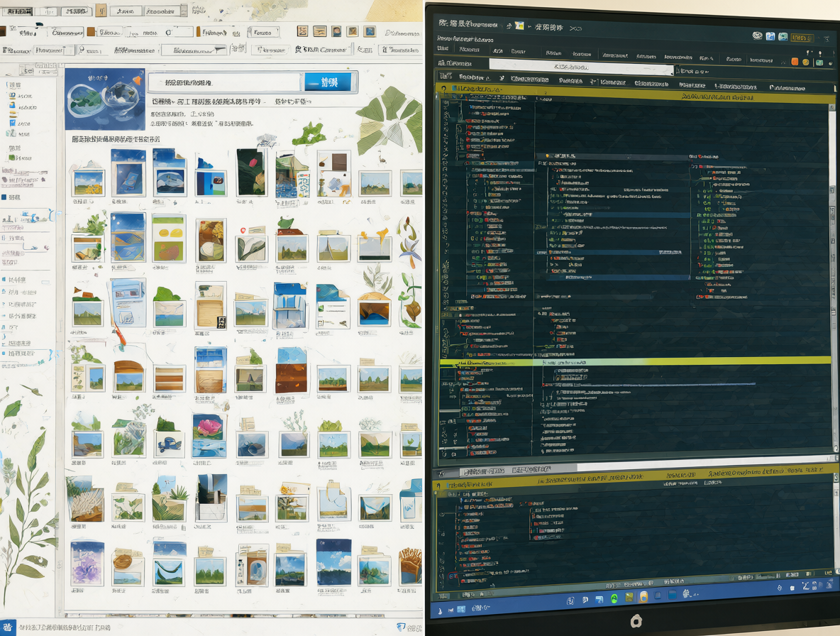Click the blue search button in the left window
840x636 pixels.
328,82
